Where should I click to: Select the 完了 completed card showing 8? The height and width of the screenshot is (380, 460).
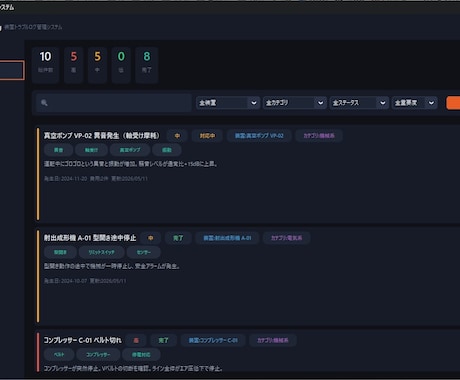pos(147,65)
